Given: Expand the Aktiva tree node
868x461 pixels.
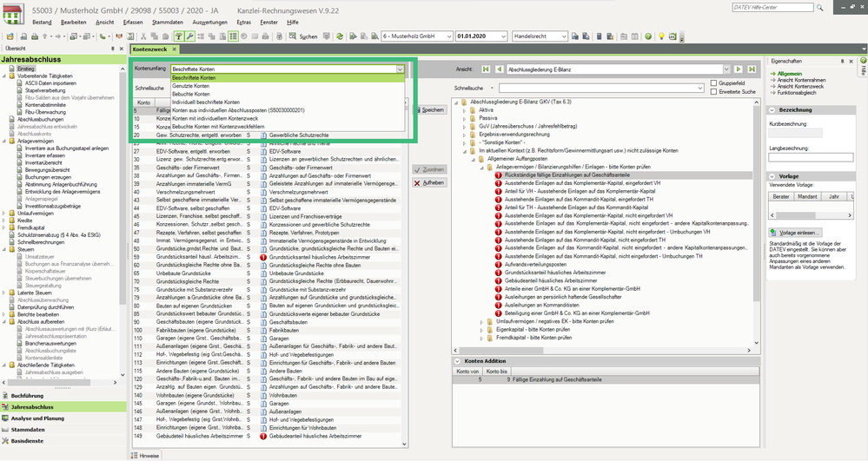Looking at the screenshot, I should [x=465, y=110].
